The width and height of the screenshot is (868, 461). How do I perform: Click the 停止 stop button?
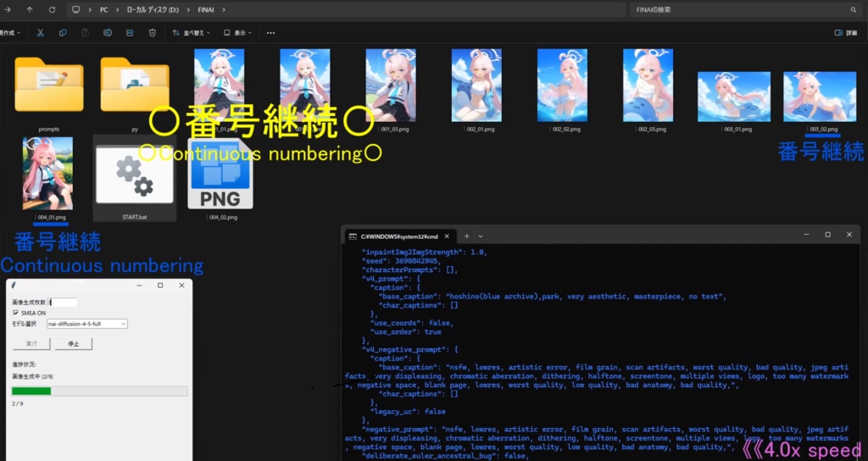click(74, 344)
